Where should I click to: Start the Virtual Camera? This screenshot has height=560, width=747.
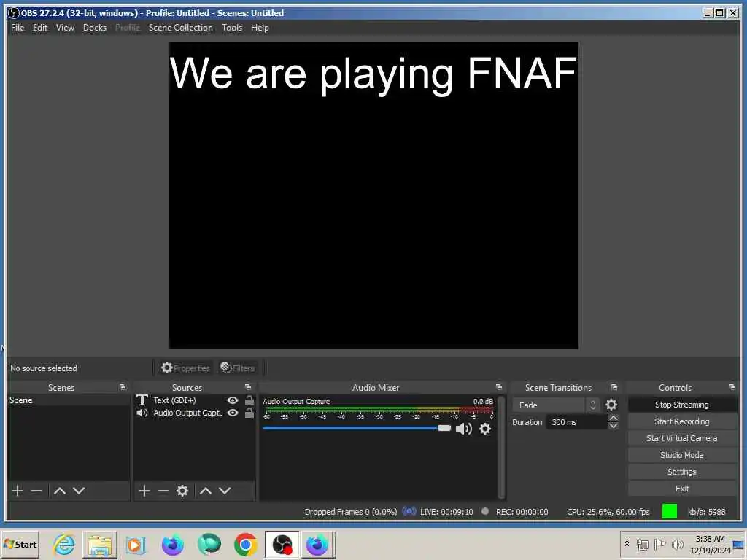point(682,438)
